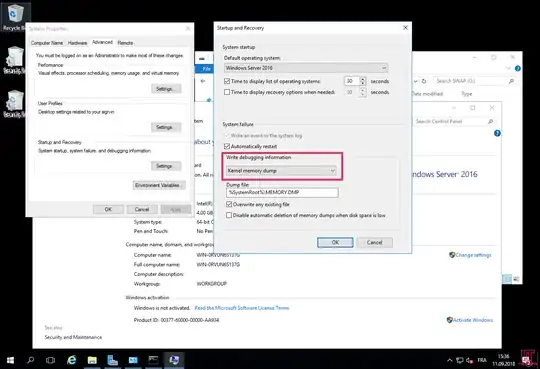Switch File Explorer to details view

[x=507, y=279]
